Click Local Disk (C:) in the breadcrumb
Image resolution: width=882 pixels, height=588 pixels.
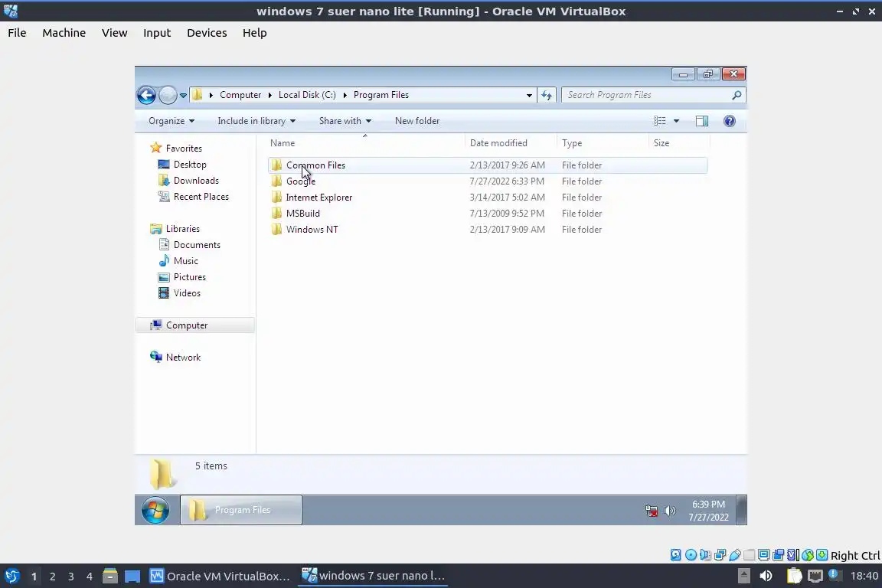pos(307,94)
